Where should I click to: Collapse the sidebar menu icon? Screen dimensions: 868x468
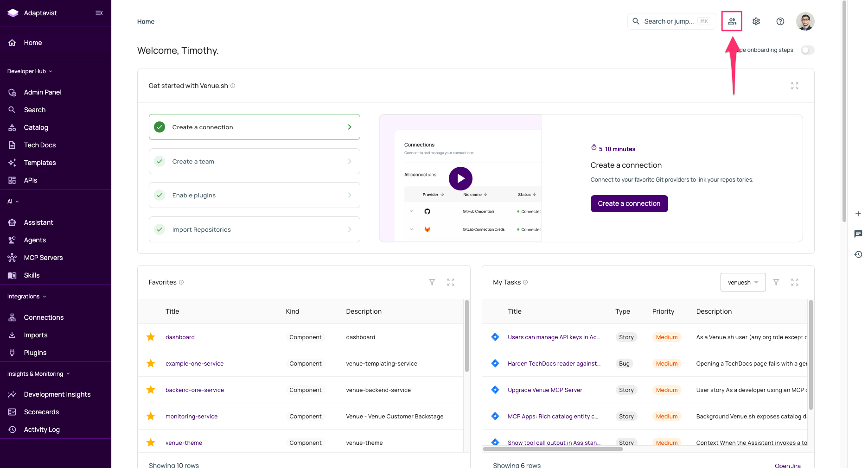(99, 13)
